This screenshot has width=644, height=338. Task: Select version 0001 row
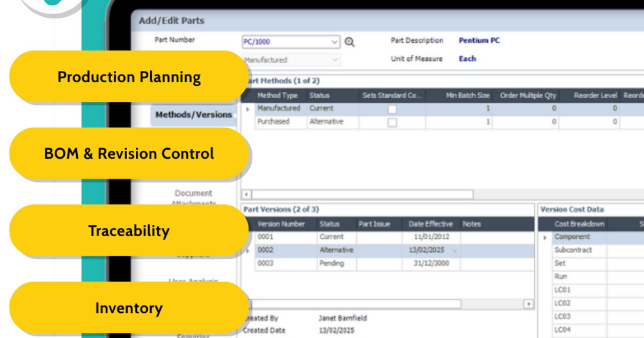(388, 237)
